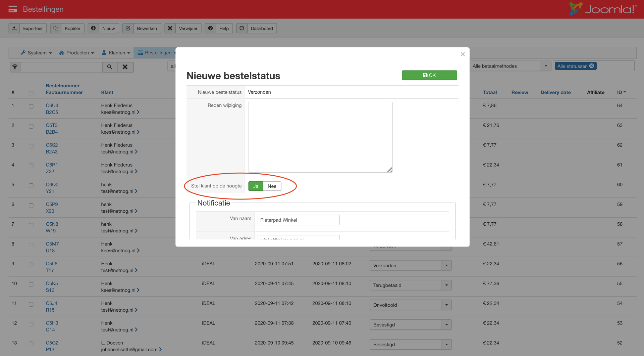
Task: Close the Nieuwe bestelstatus dialog
Action: (463, 54)
